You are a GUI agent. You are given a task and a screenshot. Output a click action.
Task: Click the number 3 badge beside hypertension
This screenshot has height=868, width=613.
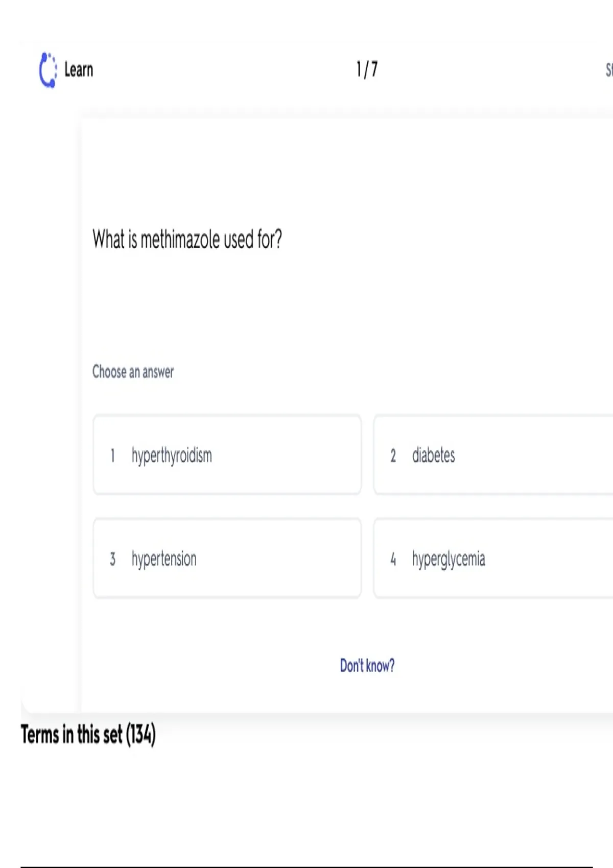pyautogui.click(x=112, y=559)
